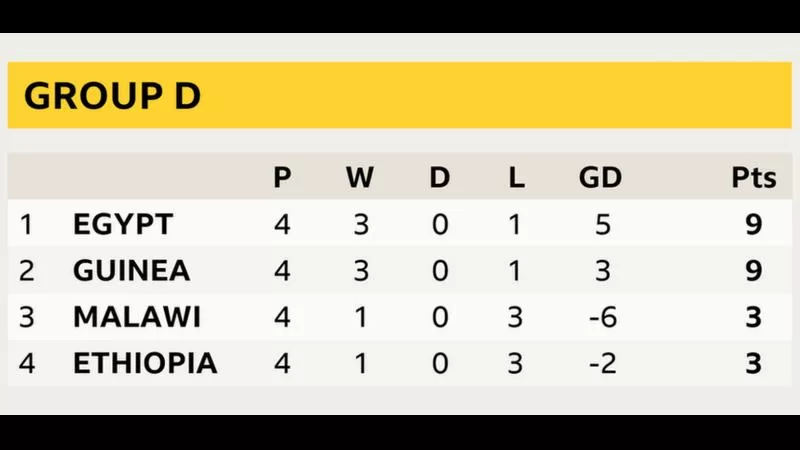Image resolution: width=800 pixels, height=450 pixels.
Task: Click the W column header
Action: point(360,178)
